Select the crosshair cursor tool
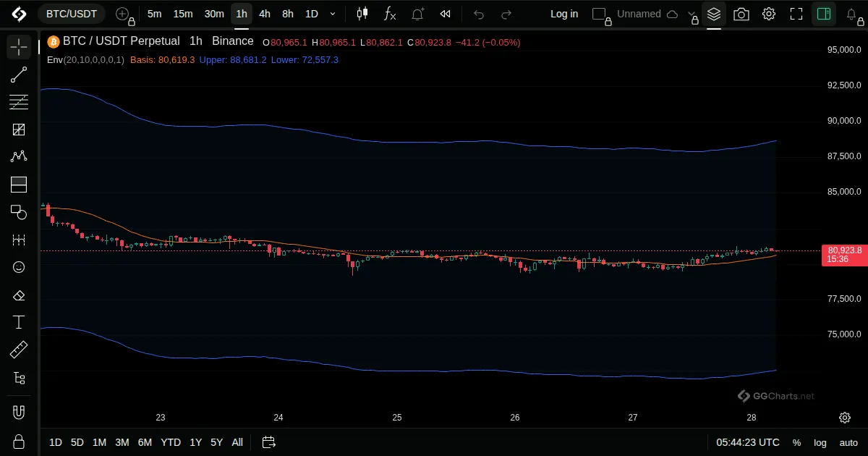 [x=19, y=47]
